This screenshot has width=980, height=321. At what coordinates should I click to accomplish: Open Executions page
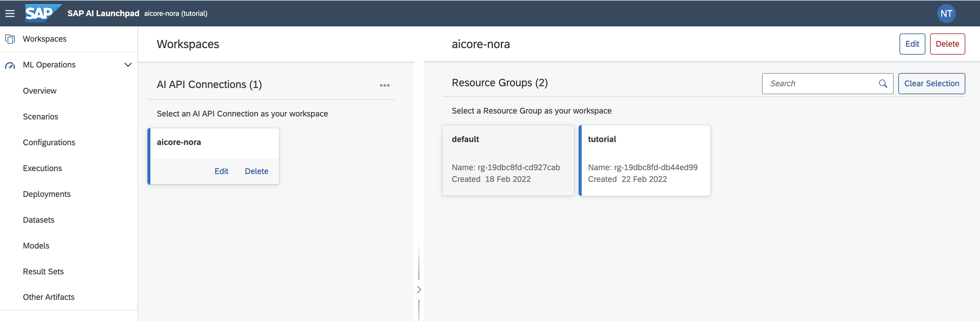[x=42, y=168]
